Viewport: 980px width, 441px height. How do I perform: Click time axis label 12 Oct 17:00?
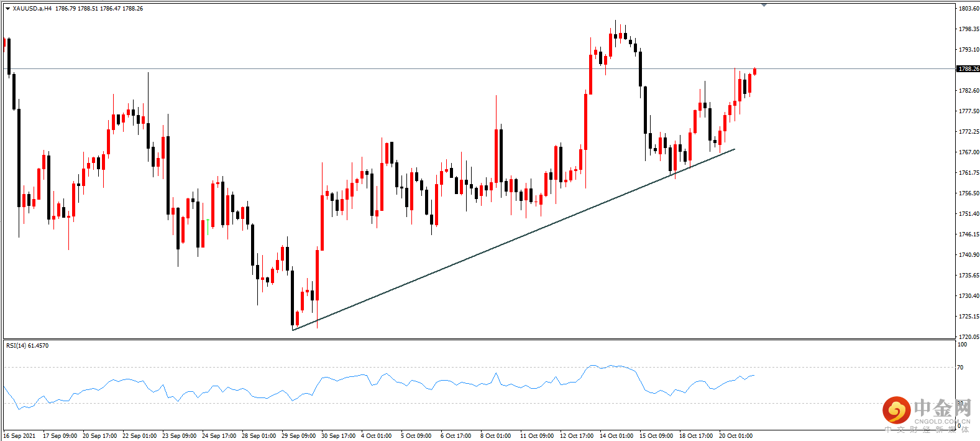[x=577, y=436]
